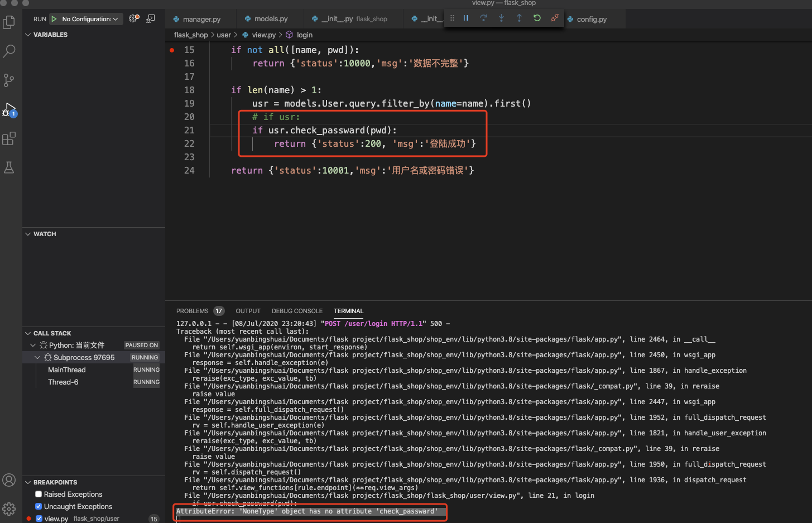Open the Search view in activity bar

(x=9, y=51)
